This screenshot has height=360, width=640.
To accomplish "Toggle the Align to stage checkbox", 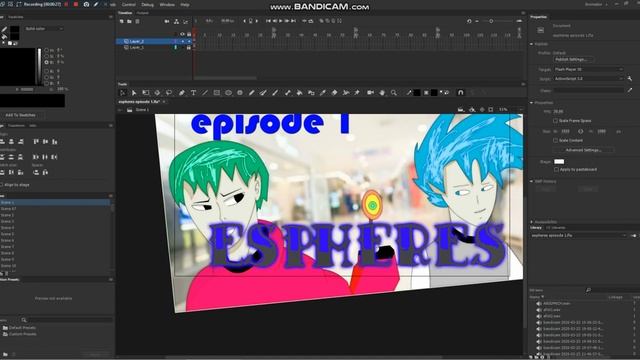I will tap(1, 185).
